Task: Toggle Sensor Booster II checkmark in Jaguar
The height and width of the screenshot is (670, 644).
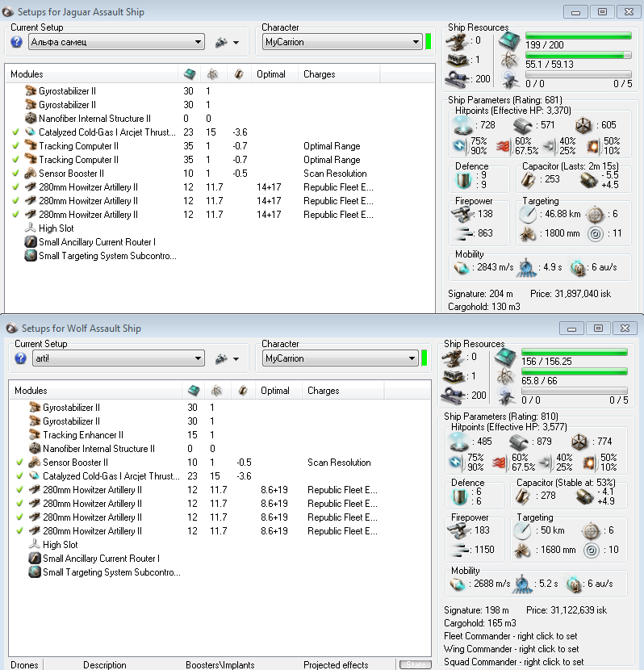Action: (x=16, y=173)
